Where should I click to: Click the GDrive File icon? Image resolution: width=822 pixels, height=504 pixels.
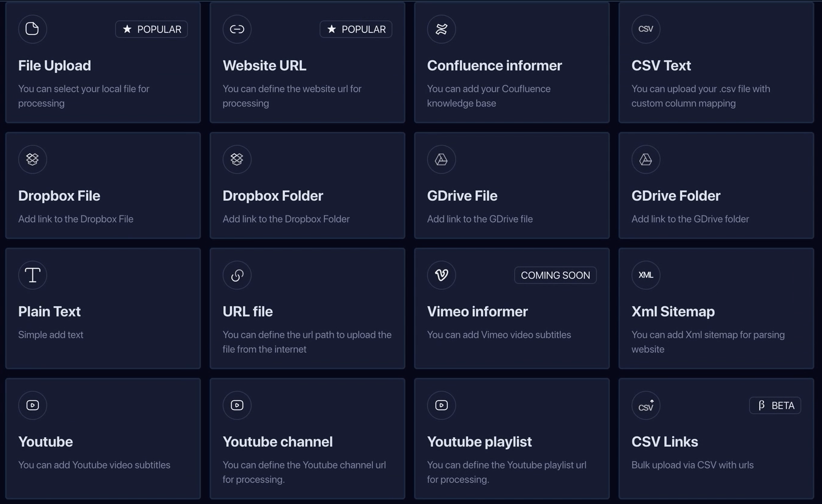(441, 159)
